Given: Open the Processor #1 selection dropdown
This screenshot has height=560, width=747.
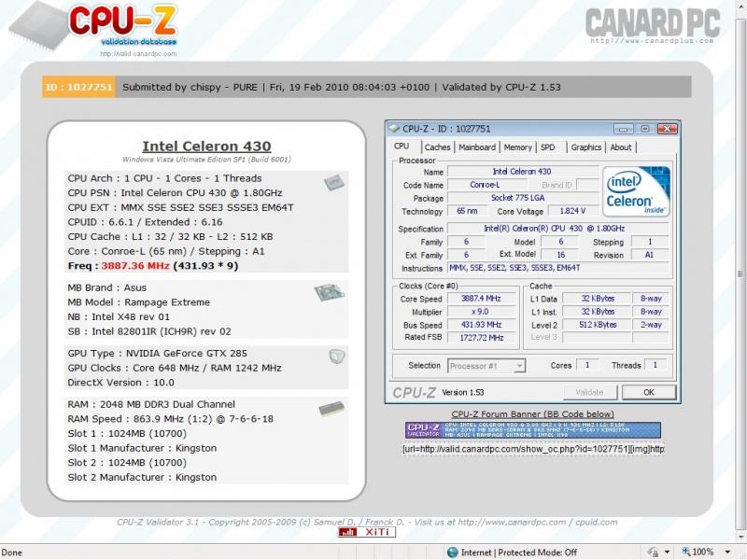Looking at the screenshot, I should 486,366.
